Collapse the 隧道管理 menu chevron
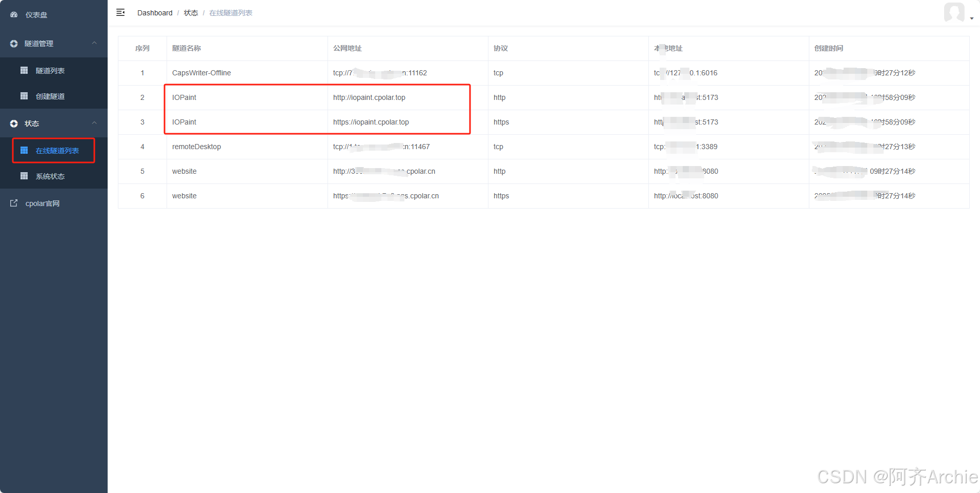 (x=94, y=43)
